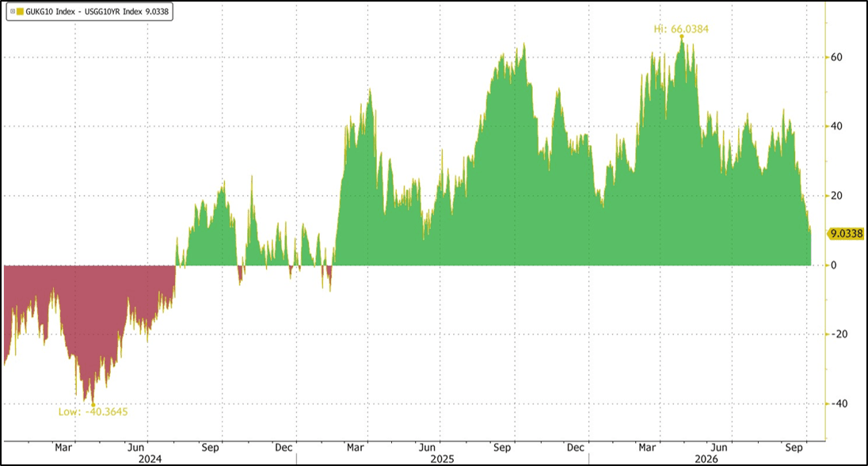Select the 2024 year label on axis
868x466 pixels.
(x=150, y=459)
